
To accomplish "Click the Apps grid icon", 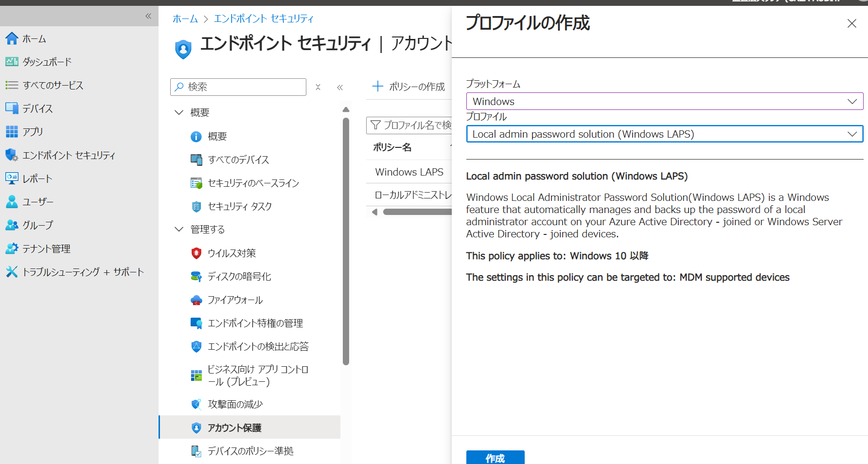I will (x=12, y=131).
